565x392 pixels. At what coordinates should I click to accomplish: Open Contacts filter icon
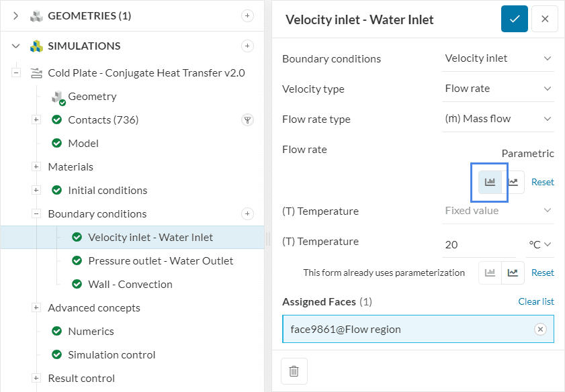pos(247,120)
